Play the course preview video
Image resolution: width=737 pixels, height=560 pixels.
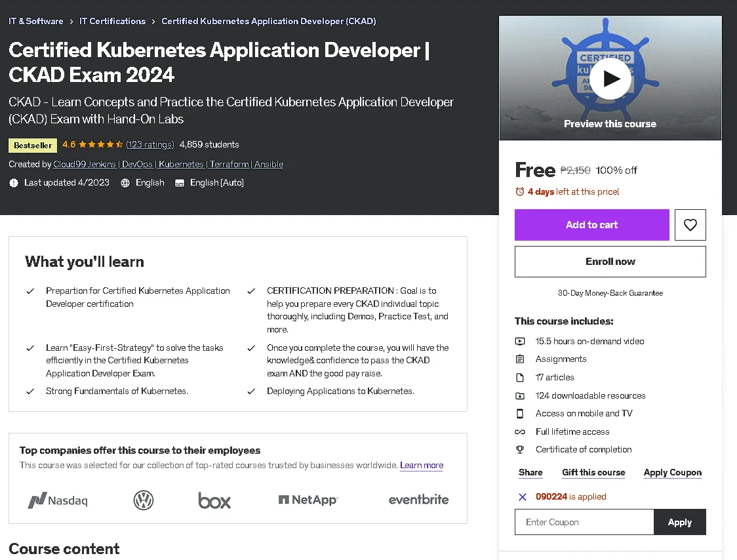pyautogui.click(x=610, y=79)
